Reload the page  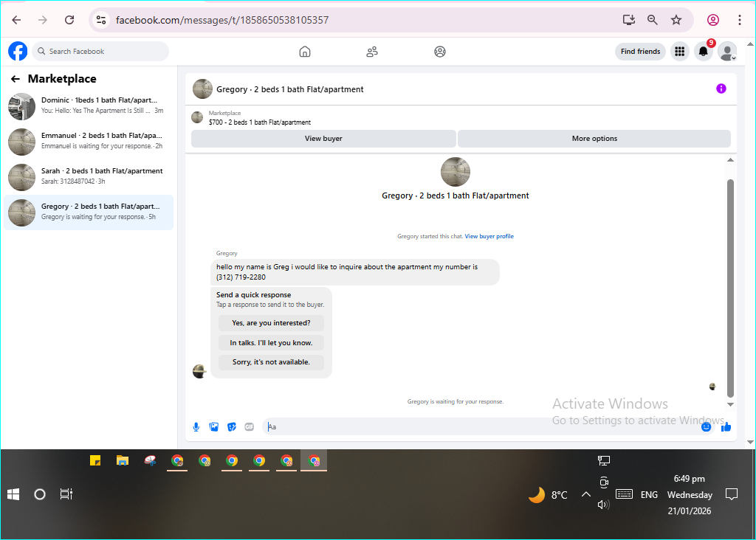click(69, 20)
